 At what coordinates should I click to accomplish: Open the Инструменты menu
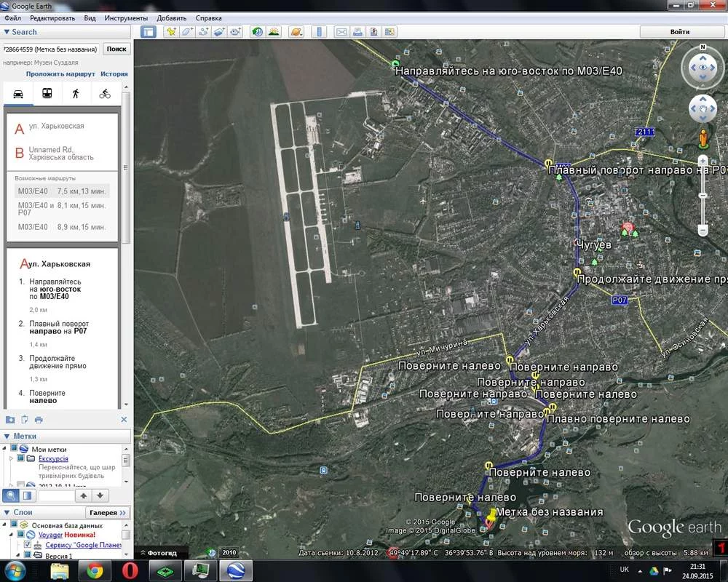(x=126, y=17)
